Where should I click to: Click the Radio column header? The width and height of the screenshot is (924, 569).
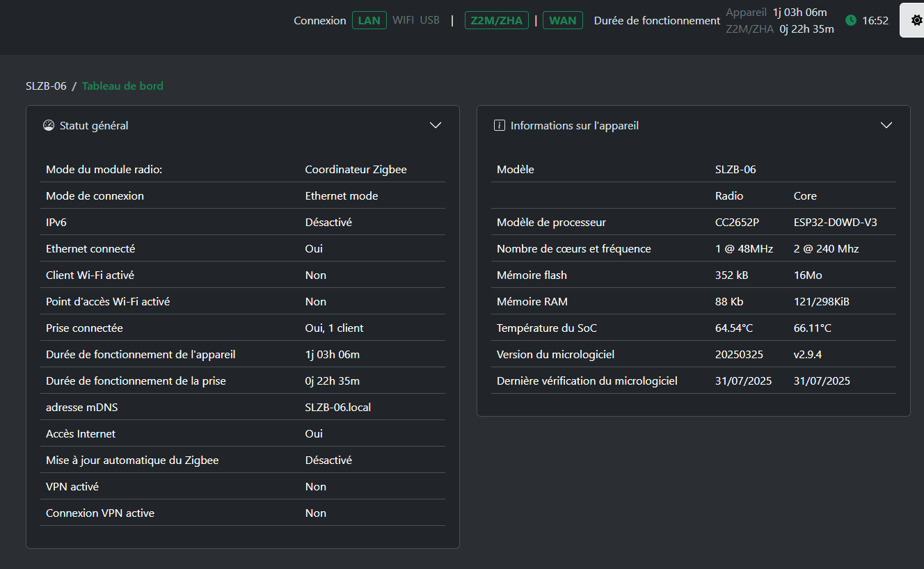[x=729, y=196]
